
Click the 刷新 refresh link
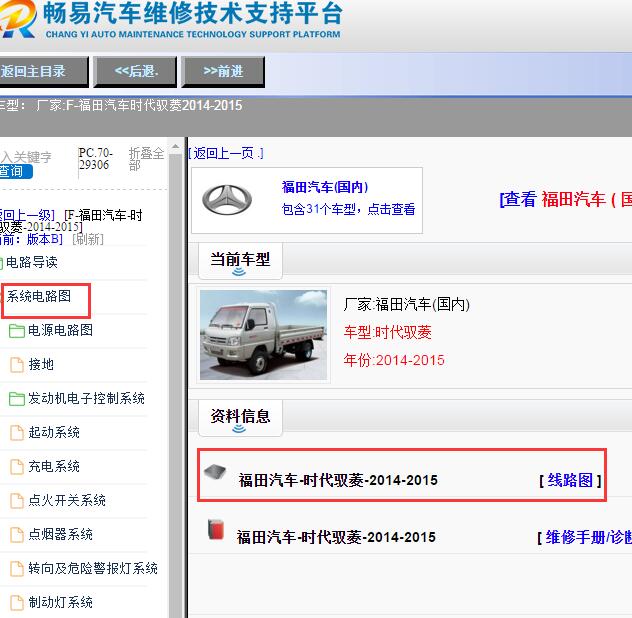click(x=88, y=239)
